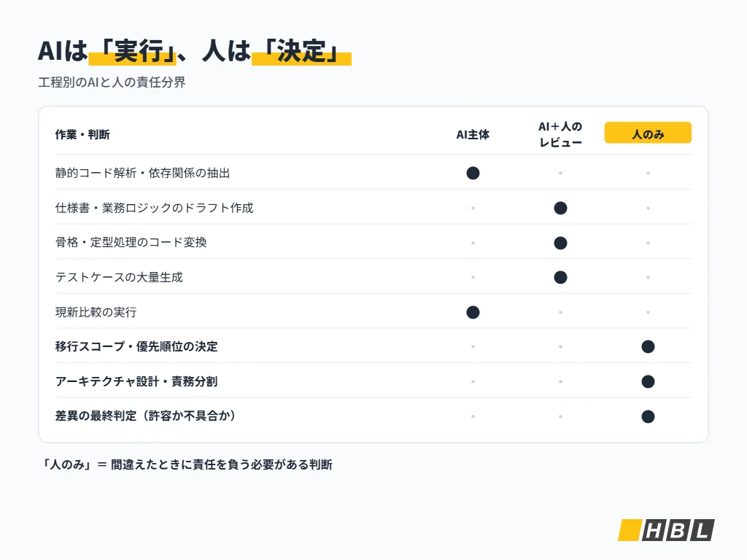This screenshot has width=747, height=560.
Task: Select row アーキテクチャ設計・責務分割
Action: (373, 381)
